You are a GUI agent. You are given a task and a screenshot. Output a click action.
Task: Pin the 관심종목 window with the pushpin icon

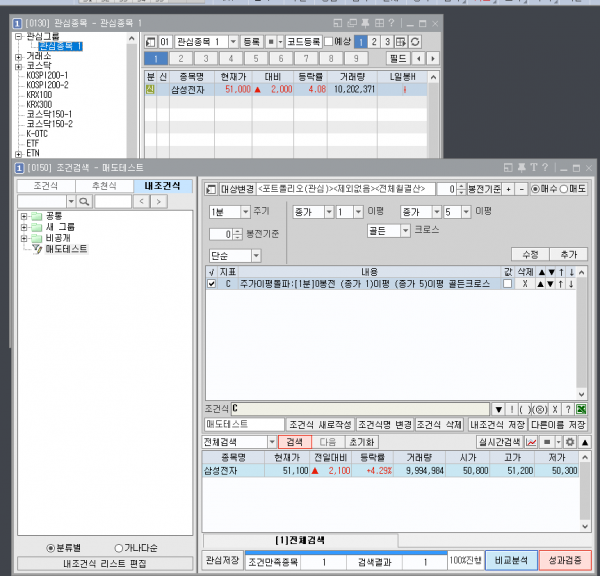pos(365,23)
